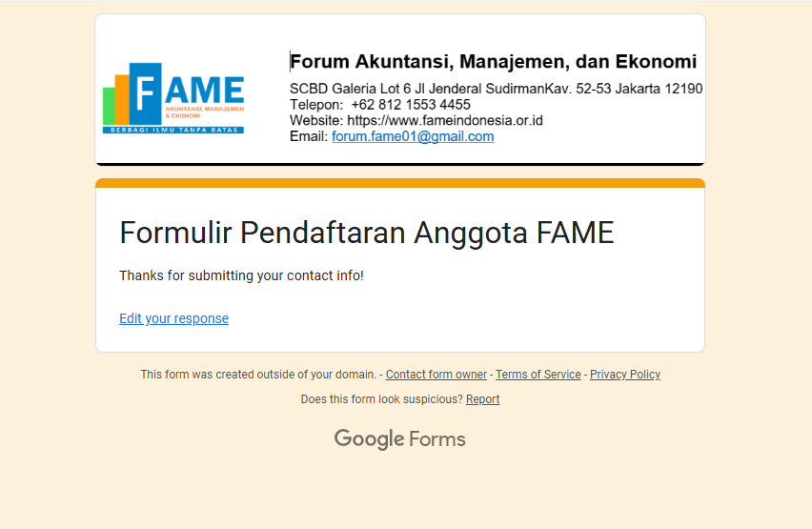Open the Terms of Service link
The image size is (812, 529).
(x=538, y=375)
